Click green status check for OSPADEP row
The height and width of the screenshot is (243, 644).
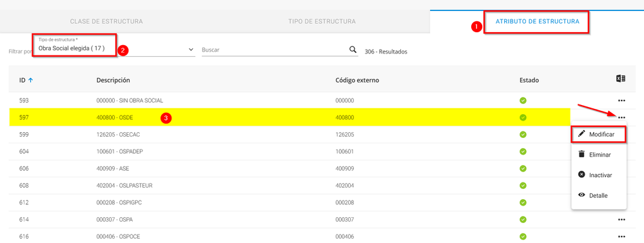523,151
